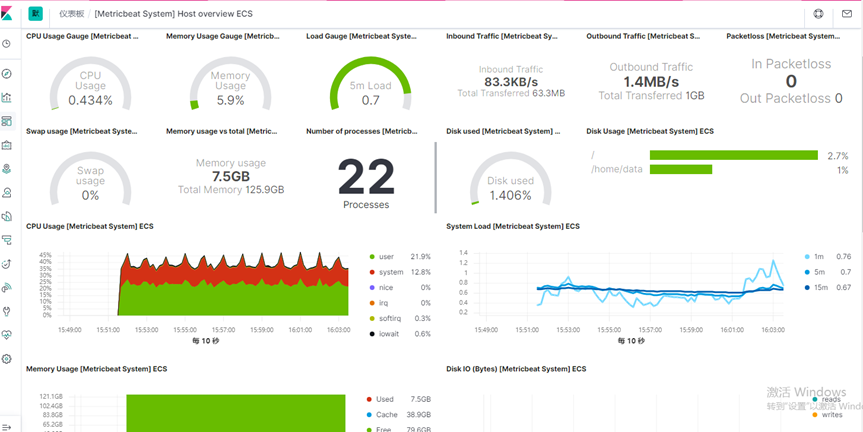863x432 pixels.
Task: Click the Memory Usage ECS chart title
Action: point(97,369)
